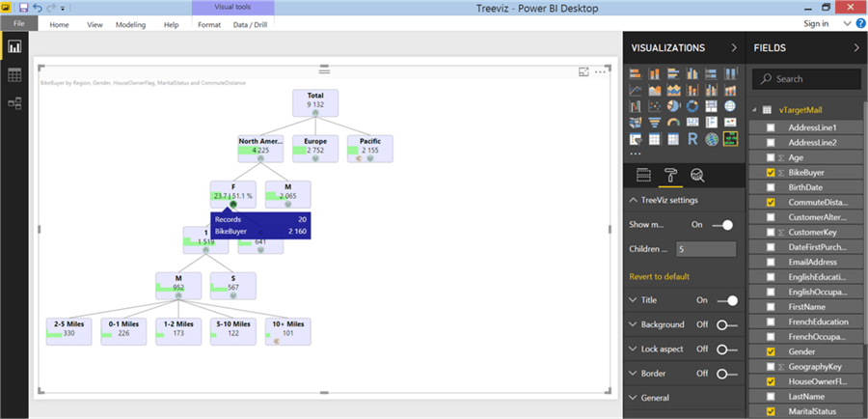Turn on Border toggle
The width and height of the screenshot is (868, 419).
coord(727,374)
